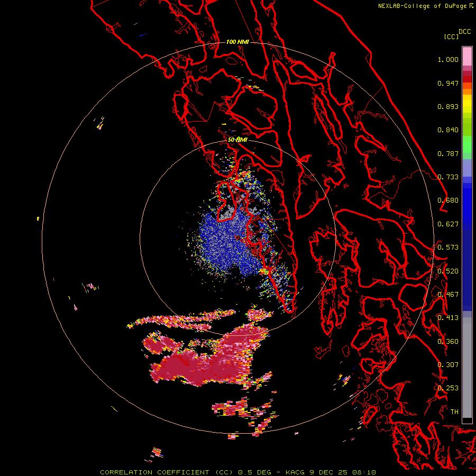The image size is (476, 476).
Task: Click the pink top segment of color bar
Action: pos(467,56)
